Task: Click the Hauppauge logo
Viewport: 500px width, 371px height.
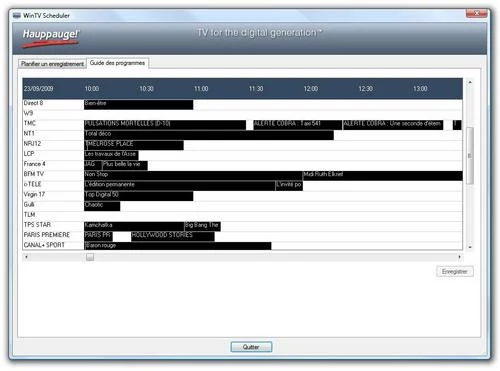Action: click(x=50, y=38)
